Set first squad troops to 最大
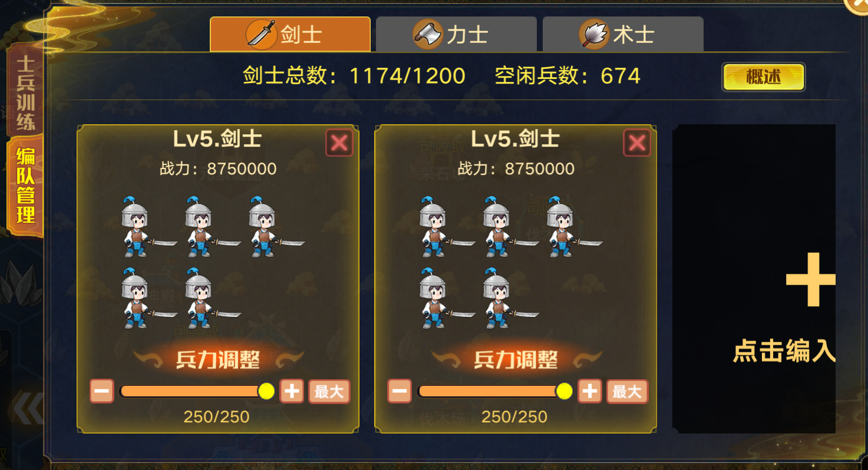 pos(329,391)
